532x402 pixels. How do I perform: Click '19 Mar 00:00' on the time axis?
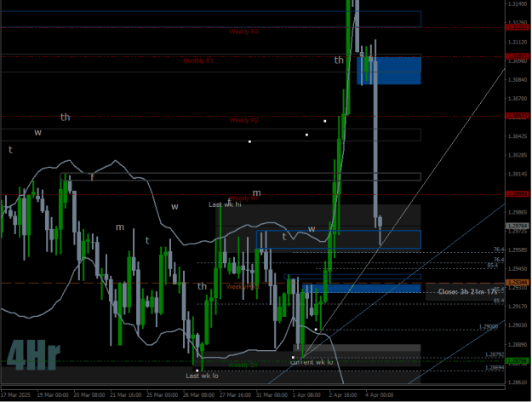[53, 395]
